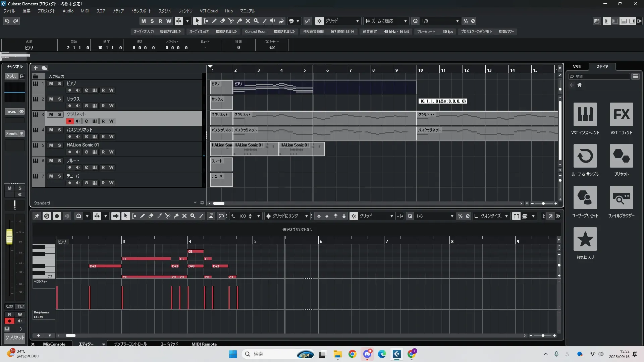This screenshot has height=362, width=644.
Task: Select the Zoom magnifier tool in main toolbar
Action: (x=256, y=21)
